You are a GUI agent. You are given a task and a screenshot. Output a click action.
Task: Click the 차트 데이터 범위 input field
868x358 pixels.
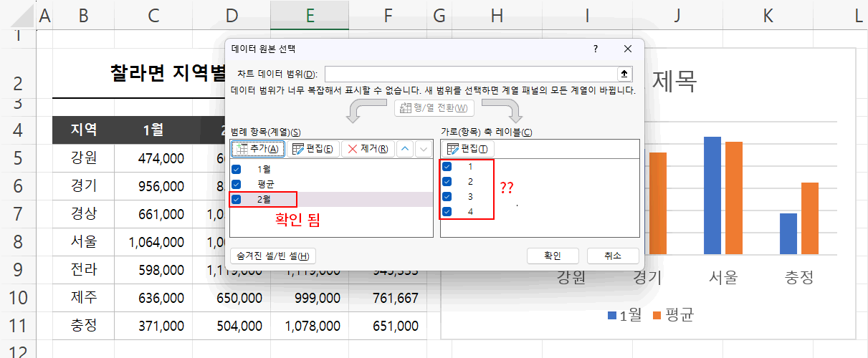[x=471, y=74]
